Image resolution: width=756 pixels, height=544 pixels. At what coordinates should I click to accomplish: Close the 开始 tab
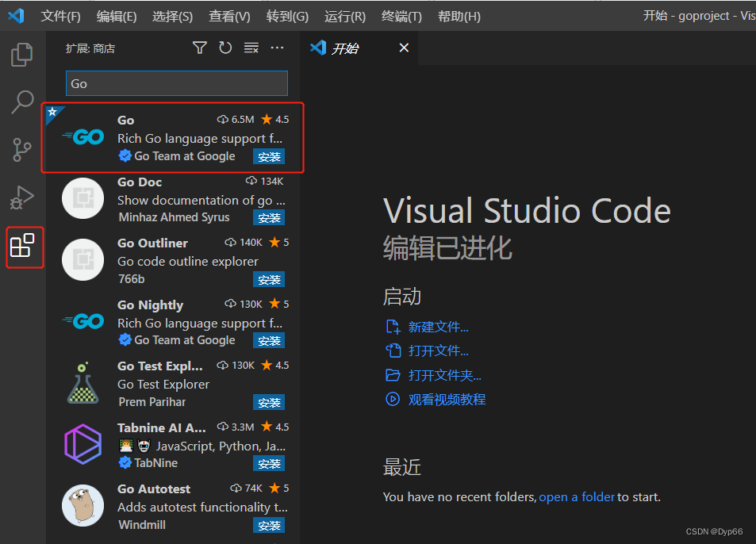pos(404,48)
